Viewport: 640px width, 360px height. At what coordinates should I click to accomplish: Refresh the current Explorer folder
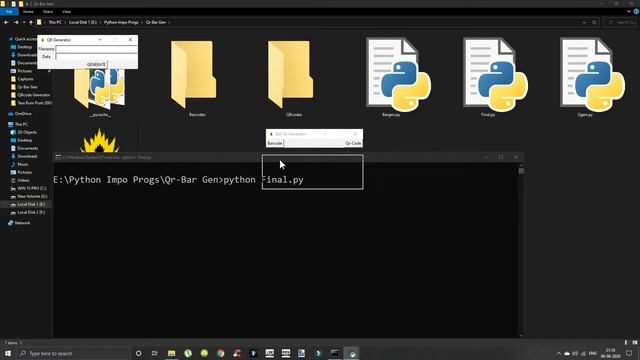(594, 22)
